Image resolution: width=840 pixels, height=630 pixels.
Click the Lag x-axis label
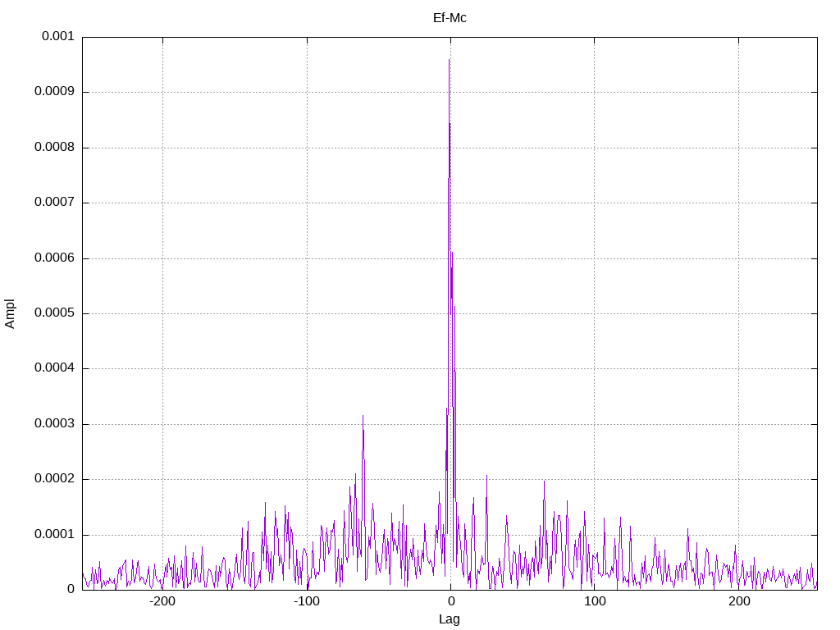[x=449, y=619]
